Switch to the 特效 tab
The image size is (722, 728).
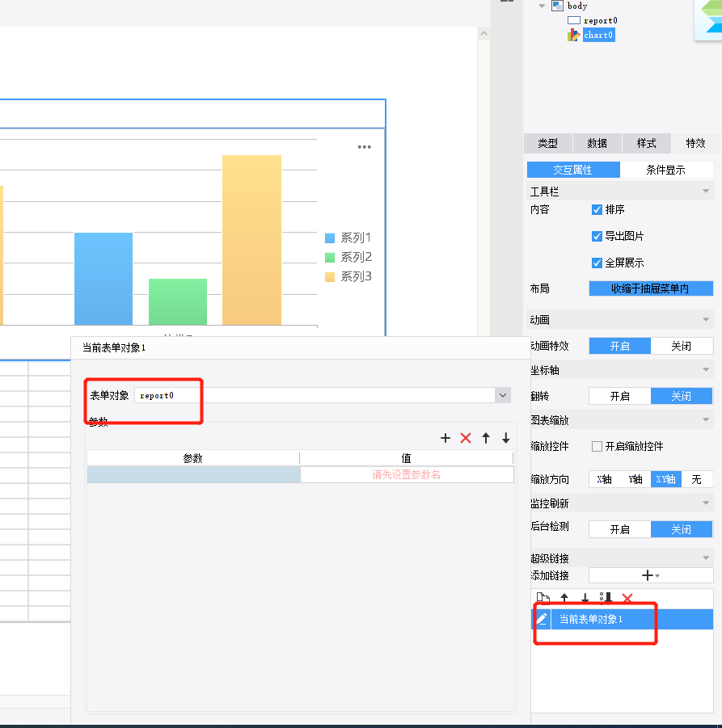[x=695, y=144]
